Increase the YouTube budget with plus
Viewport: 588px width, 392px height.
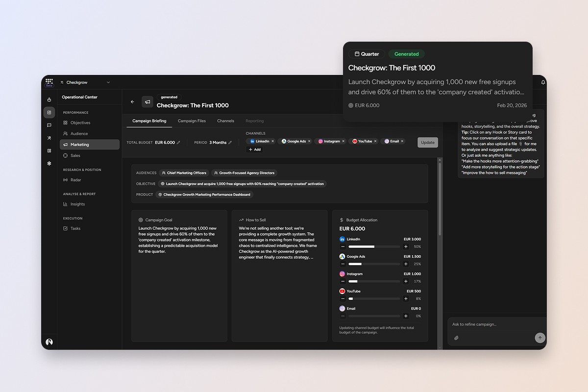(x=406, y=298)
